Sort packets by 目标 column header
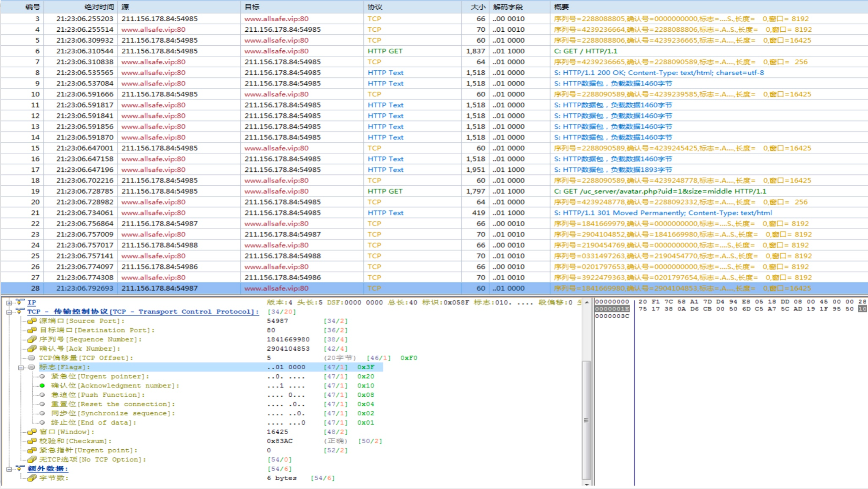This screenshot has width=868, height=489. [x=302, y=7]
